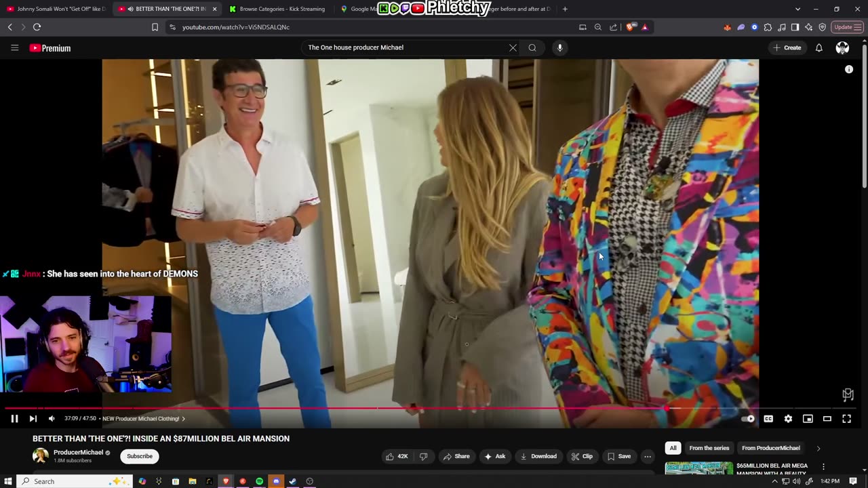
Task: Select the 'All' filter chip
Action: tap(673, 448)
